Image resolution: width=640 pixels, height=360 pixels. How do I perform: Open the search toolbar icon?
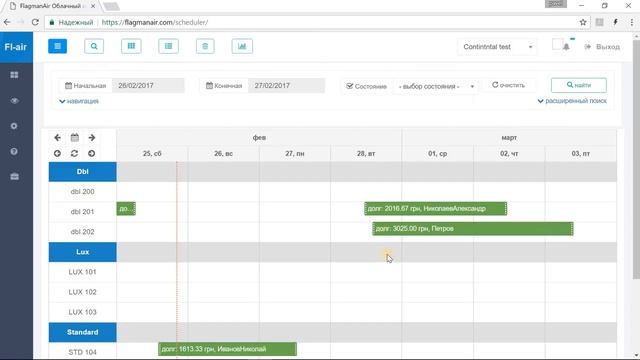click(x=94, y=46)
